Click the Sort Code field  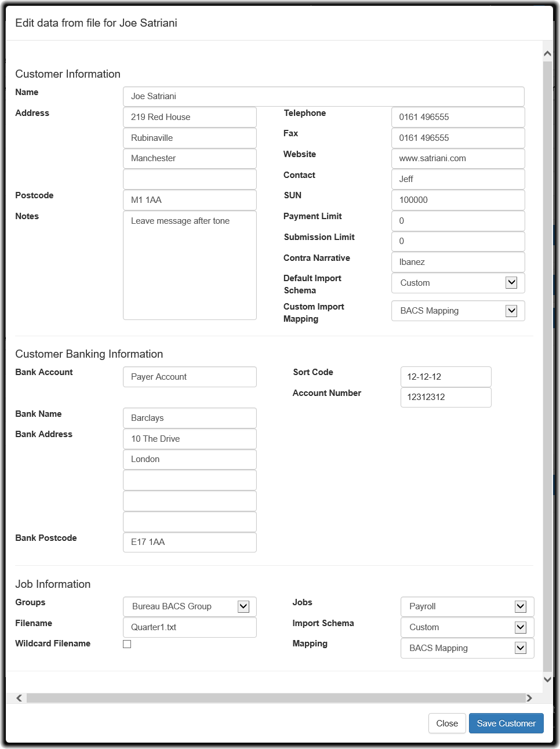click(x=445, y=377)
